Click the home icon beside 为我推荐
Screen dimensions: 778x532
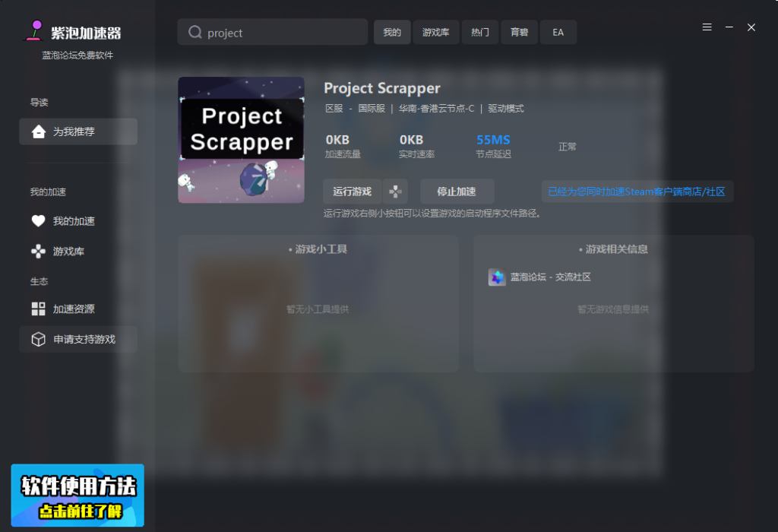[x=39, y=131]
